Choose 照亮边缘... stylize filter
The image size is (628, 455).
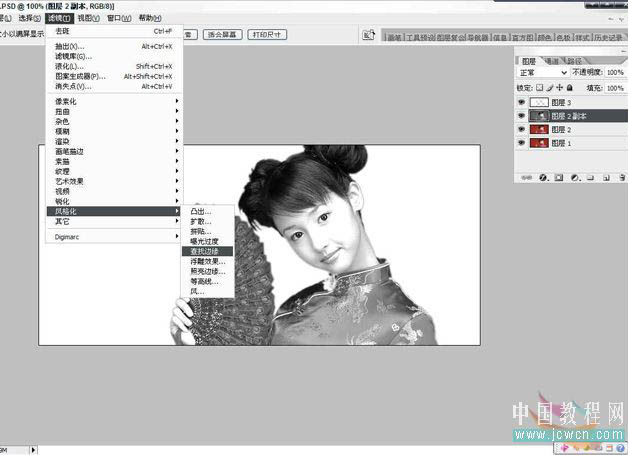[207, 271]
